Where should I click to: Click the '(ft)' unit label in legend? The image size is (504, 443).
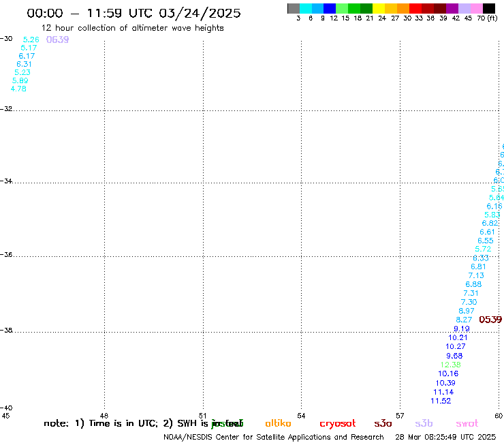coord(492,18)
